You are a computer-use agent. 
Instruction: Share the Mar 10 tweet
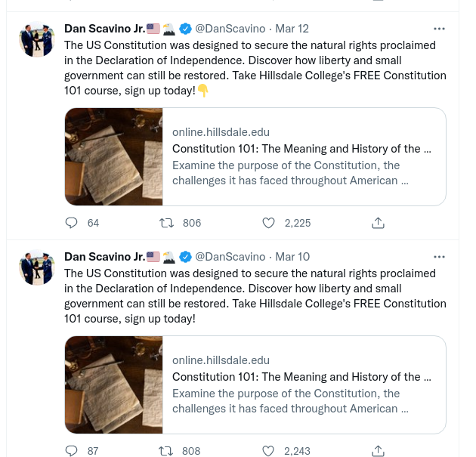[379, 451]
